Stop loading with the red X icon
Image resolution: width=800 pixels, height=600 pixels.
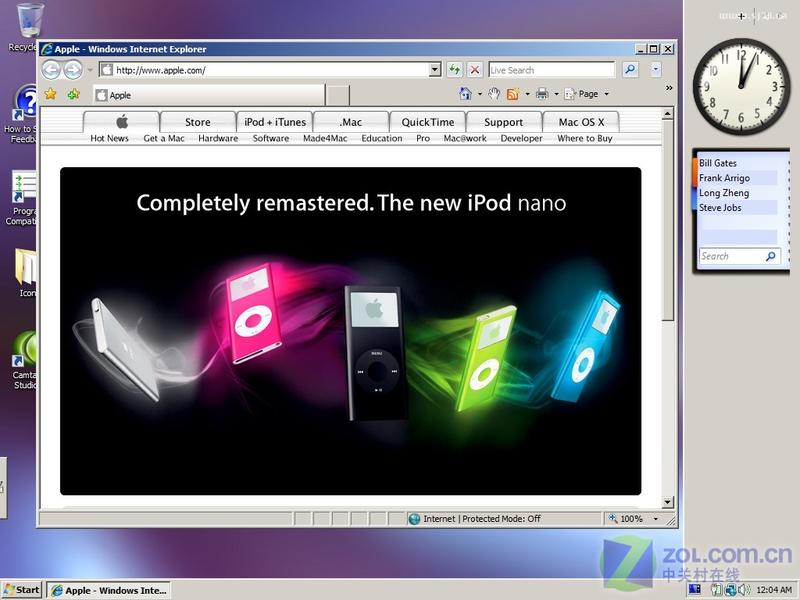(x=474, y=70)
